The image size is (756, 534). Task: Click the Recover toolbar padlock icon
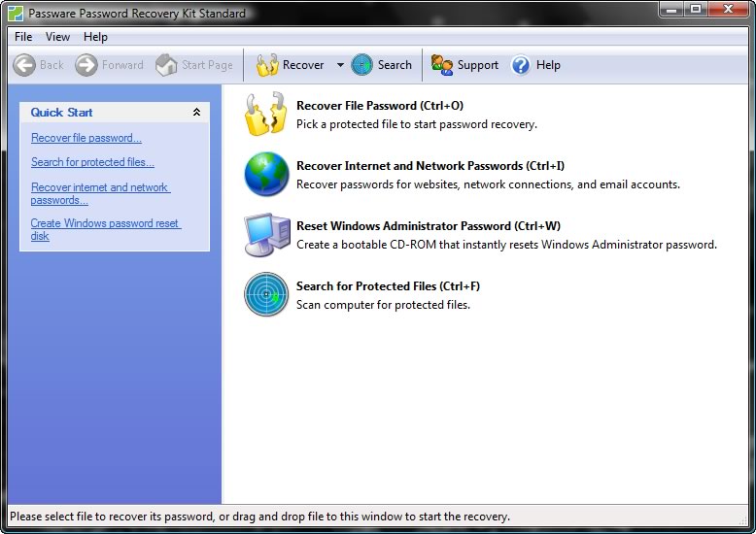(267, 65)
